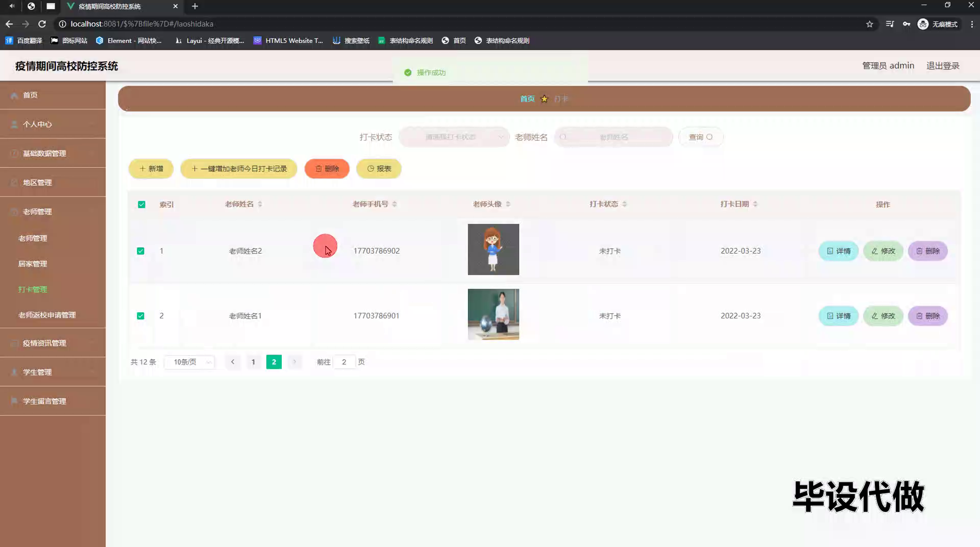Toggle the select-all header checkbox

(141, 205)
